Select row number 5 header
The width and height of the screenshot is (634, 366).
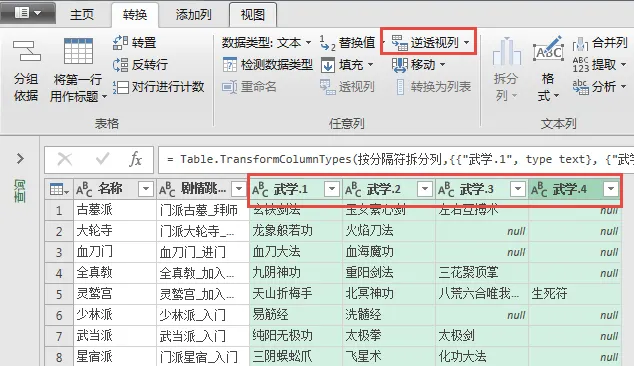pos(59,294)
